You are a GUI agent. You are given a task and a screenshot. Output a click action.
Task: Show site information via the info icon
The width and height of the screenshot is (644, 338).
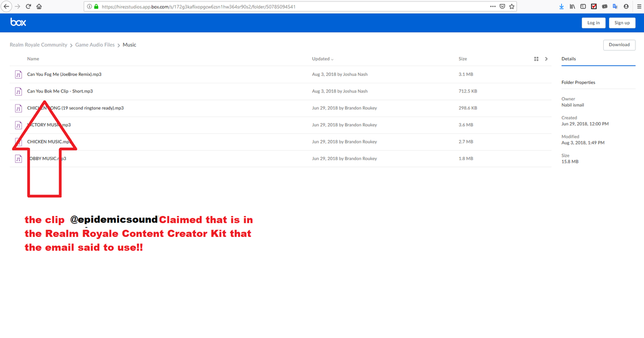click(x=89, y=7)
